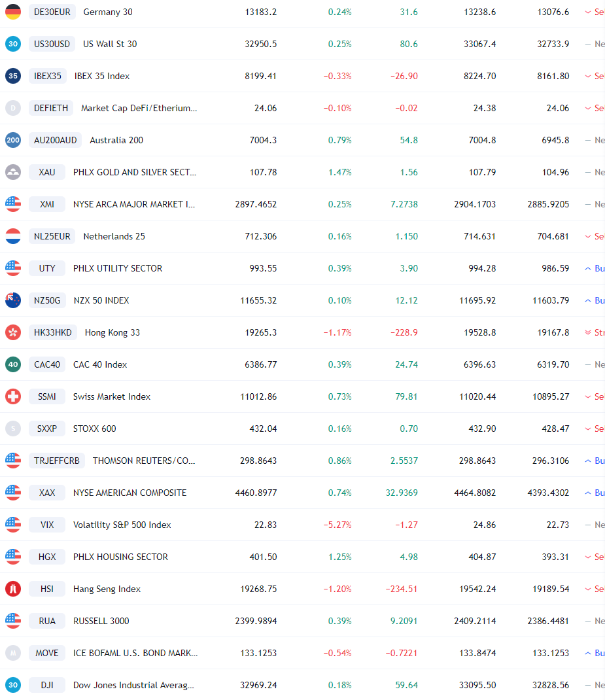Viewport: 605px width, 700px height.
Task: Select the MOVE ticker badge
Action: coord(47,653)
